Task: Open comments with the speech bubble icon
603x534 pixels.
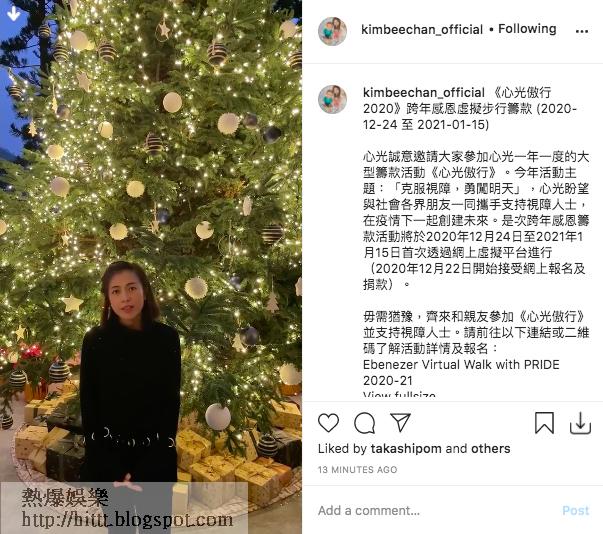Action: (x=364, y=423)
